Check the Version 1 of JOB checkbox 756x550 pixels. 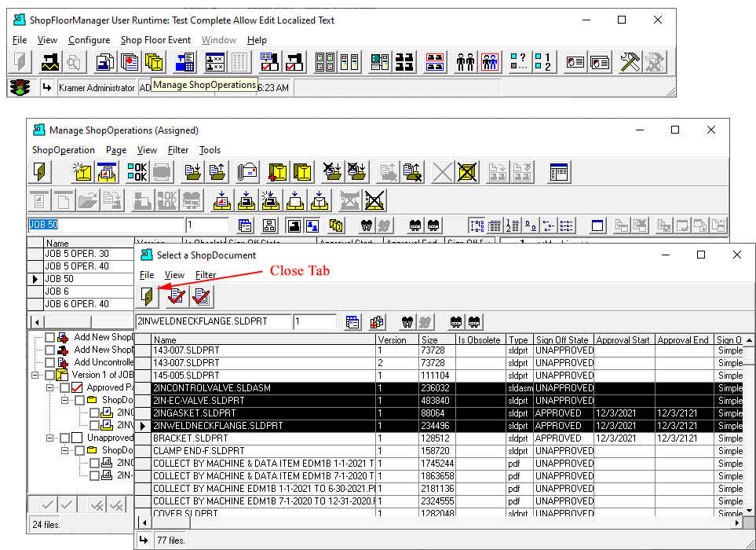(x=49, y=375)
